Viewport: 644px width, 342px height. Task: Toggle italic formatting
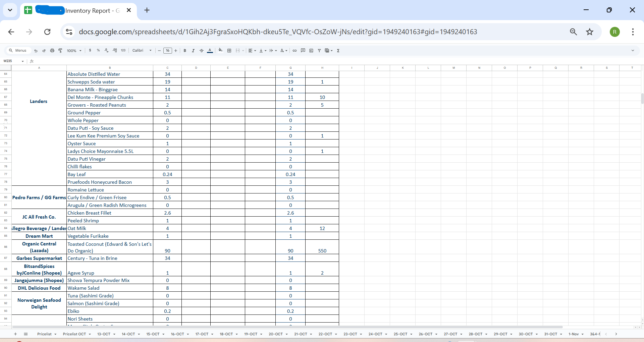click(193, 51)
